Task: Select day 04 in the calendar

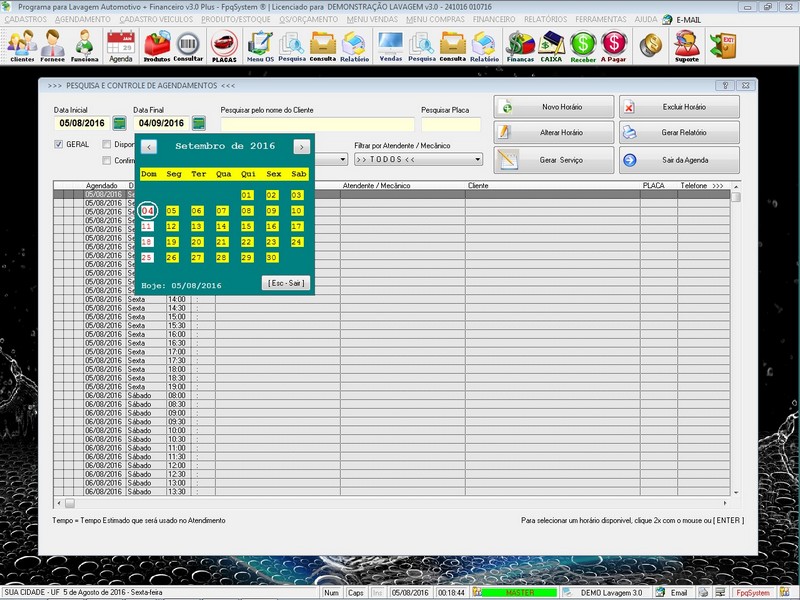Action: coord(147,211)
